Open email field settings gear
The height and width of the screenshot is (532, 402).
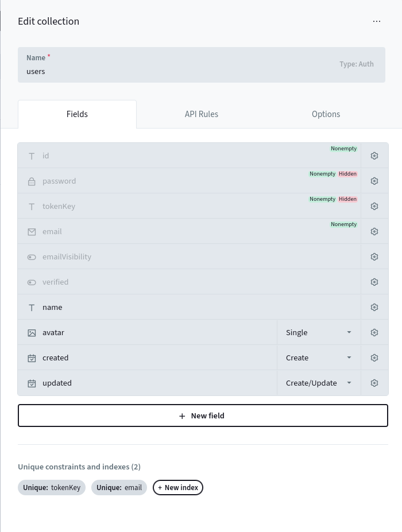(x=374, y=231)
